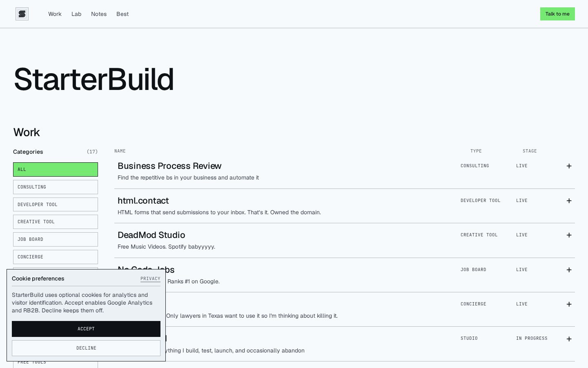Viewport: 588px width, 368px height.
Task: Click the (17) categories count
Action: click(92, 152)
